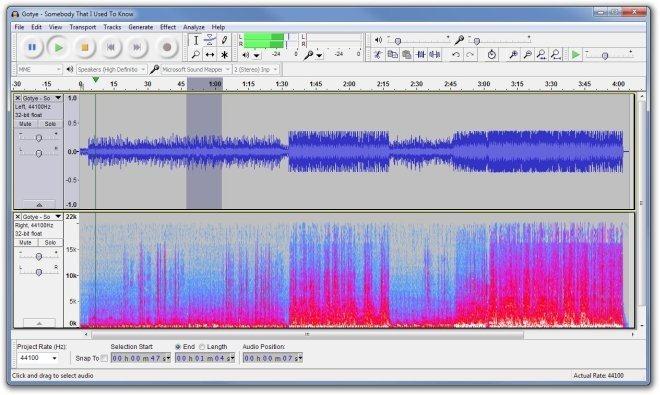The width and height of the screenshot is (660, 395).
Task: Solo the Right channel track
Action: point(51,243)
